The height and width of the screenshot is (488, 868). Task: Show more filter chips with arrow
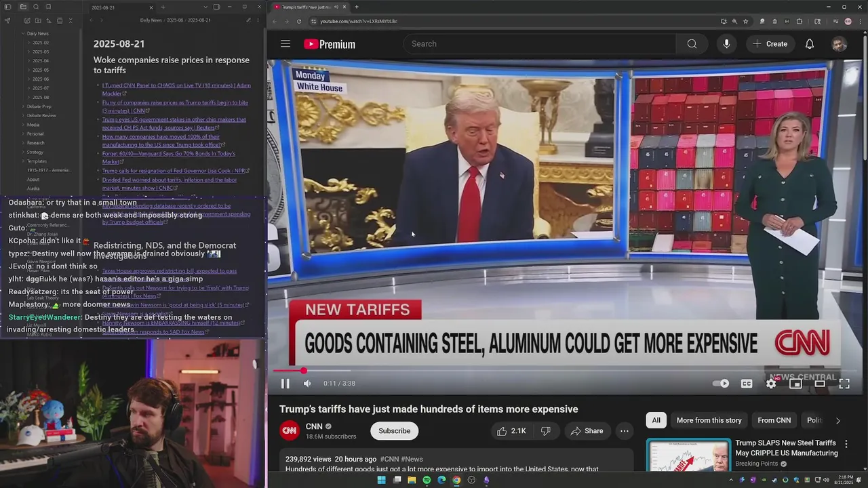837,420
